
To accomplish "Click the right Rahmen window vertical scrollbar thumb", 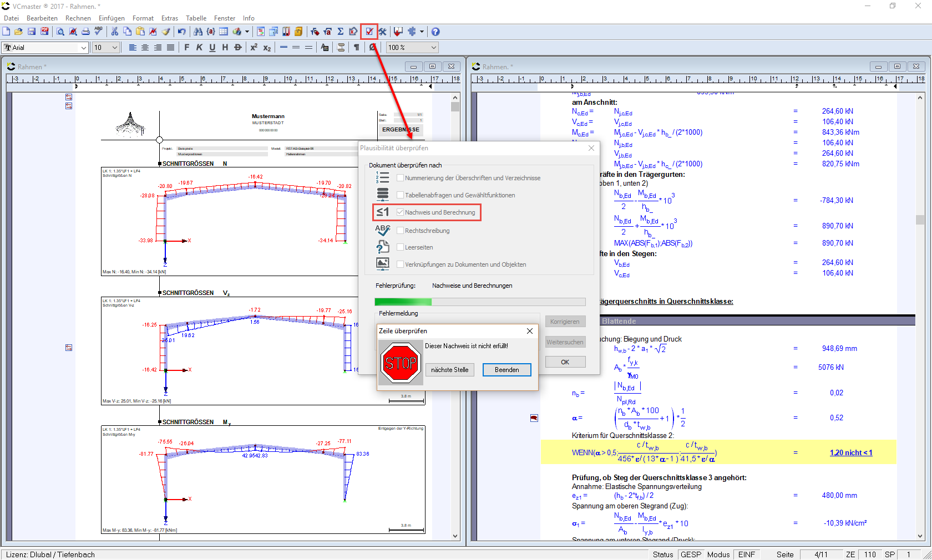I will (x=920, y=220).
